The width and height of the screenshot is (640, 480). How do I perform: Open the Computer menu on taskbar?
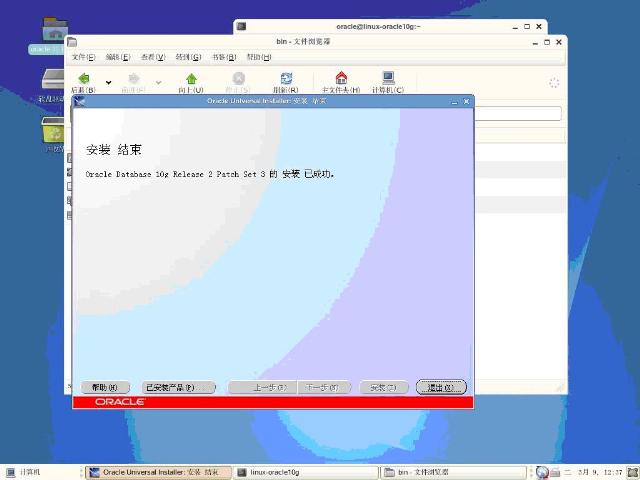23,472
